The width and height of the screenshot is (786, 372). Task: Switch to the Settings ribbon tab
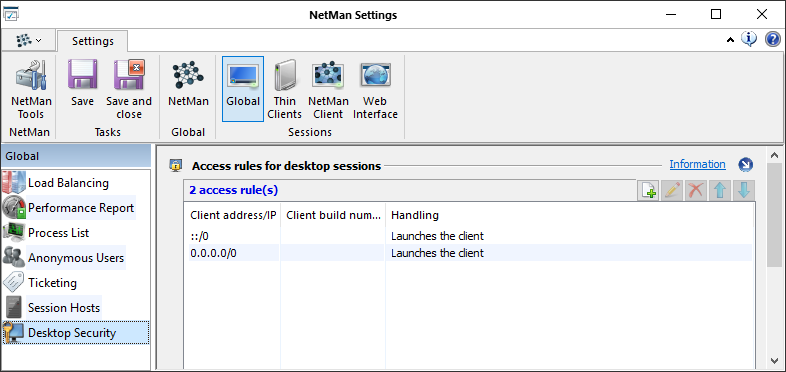[x=93, y=41]
